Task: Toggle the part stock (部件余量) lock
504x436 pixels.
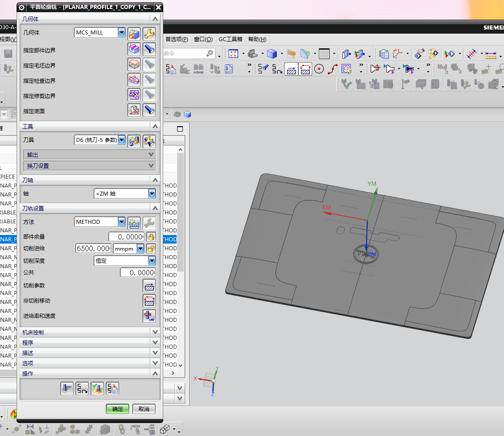Action: [x=152, y=237]
